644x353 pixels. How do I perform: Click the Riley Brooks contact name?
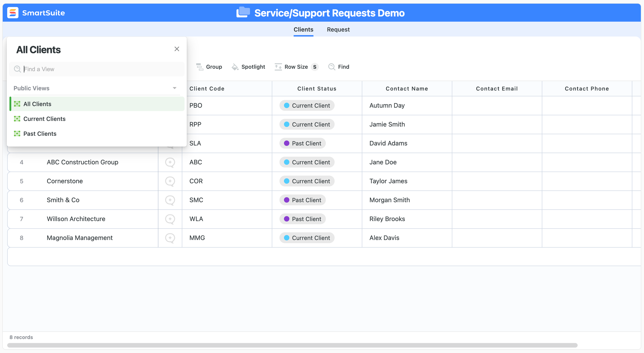click(387, 219)
